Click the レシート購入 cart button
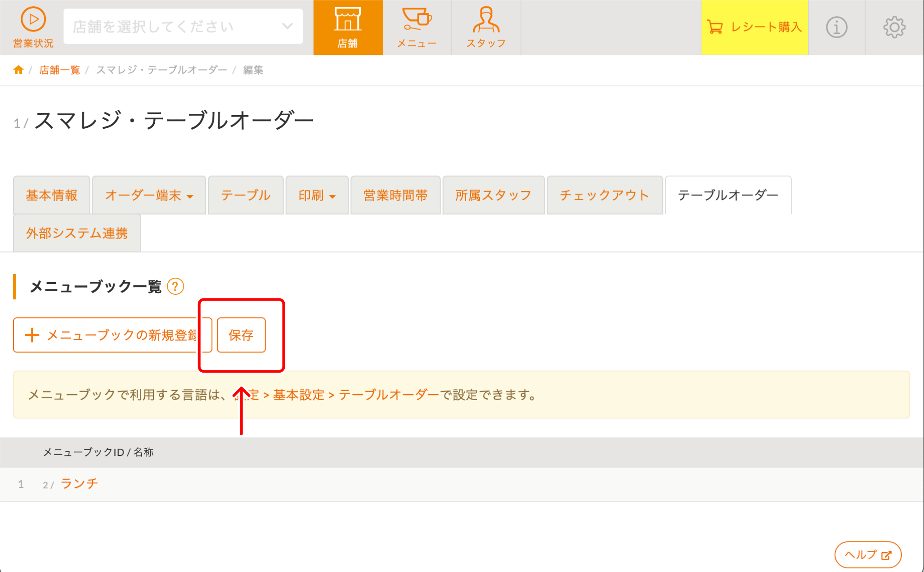The height and width of the screenshot is (572, 924). coord(754,27)
